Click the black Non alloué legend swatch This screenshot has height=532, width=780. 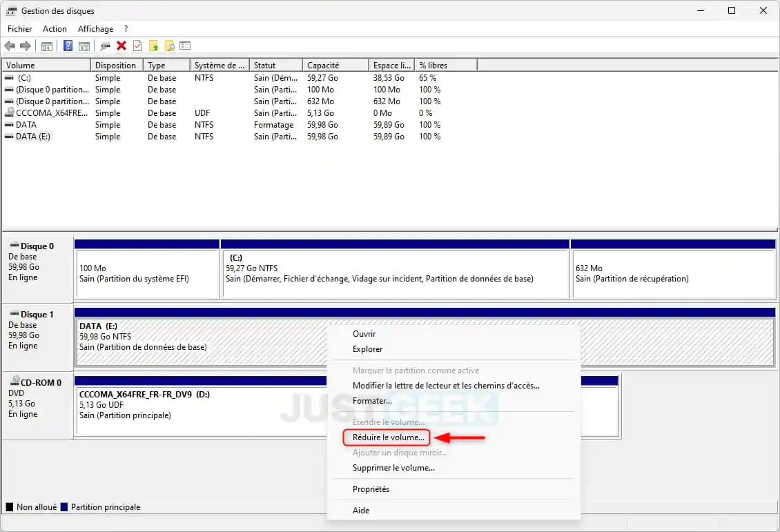coord(10,507)
